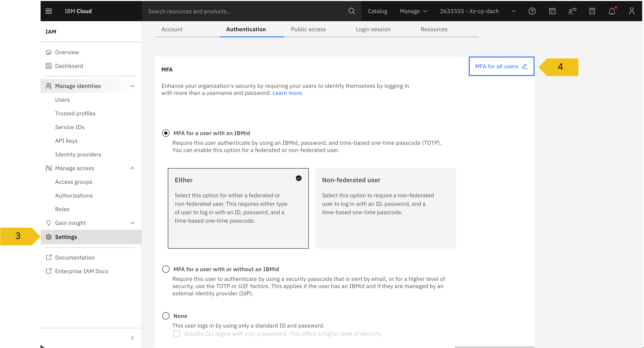Viewport: 644px width, 348px height.
Task: Expand the Gain insight section
Action: coord(132,223)
